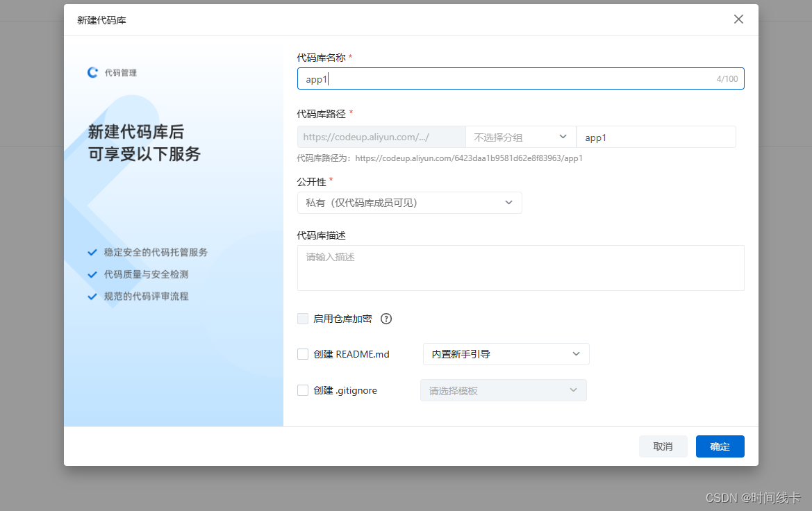Click the 代码管理 logo icon
Image resolution: width=812 pixels, height=511 pixels.
(92, 72)
